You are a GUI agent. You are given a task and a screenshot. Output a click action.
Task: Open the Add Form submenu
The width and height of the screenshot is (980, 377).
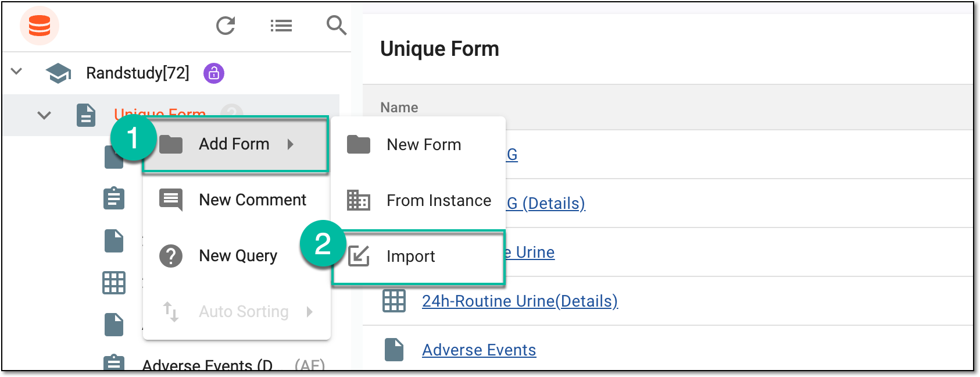click(236, 144)
